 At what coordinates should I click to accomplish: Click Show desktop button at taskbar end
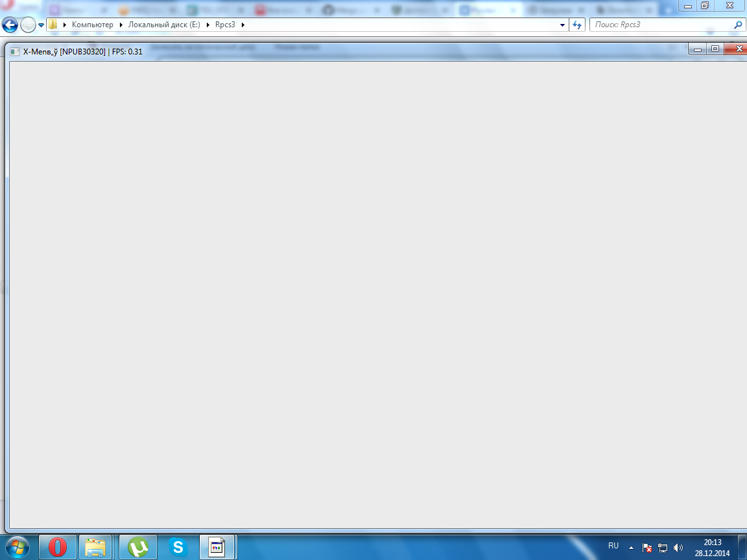[x=742, y=548]
